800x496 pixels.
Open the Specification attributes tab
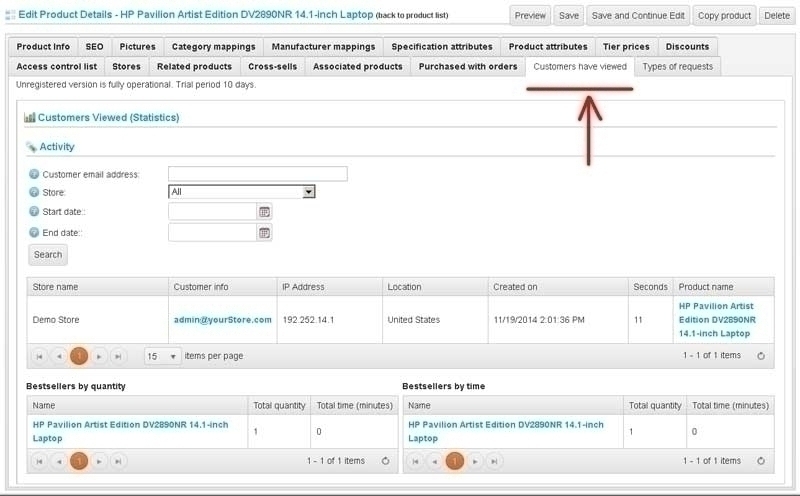(442, 46)
